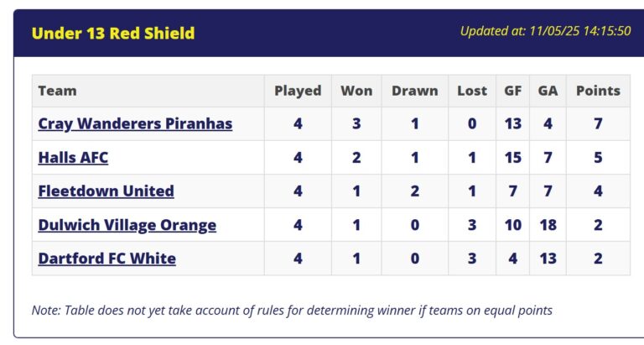Open the Dartford FC White team link

[x=106, y=259]
